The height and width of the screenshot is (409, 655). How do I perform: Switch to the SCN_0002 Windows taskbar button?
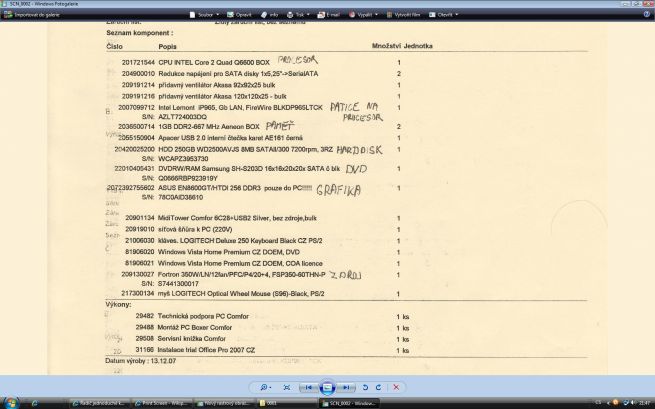pyautogui.click(x=350, y=403)
